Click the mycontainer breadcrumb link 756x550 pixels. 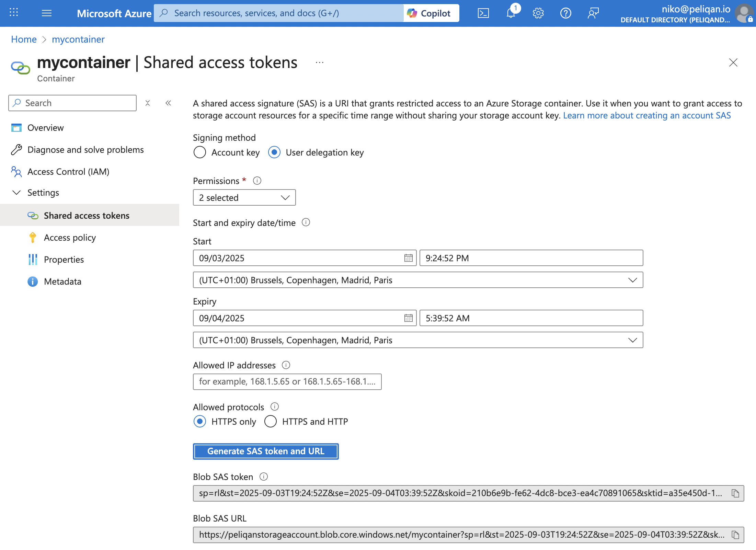point(78,39)
